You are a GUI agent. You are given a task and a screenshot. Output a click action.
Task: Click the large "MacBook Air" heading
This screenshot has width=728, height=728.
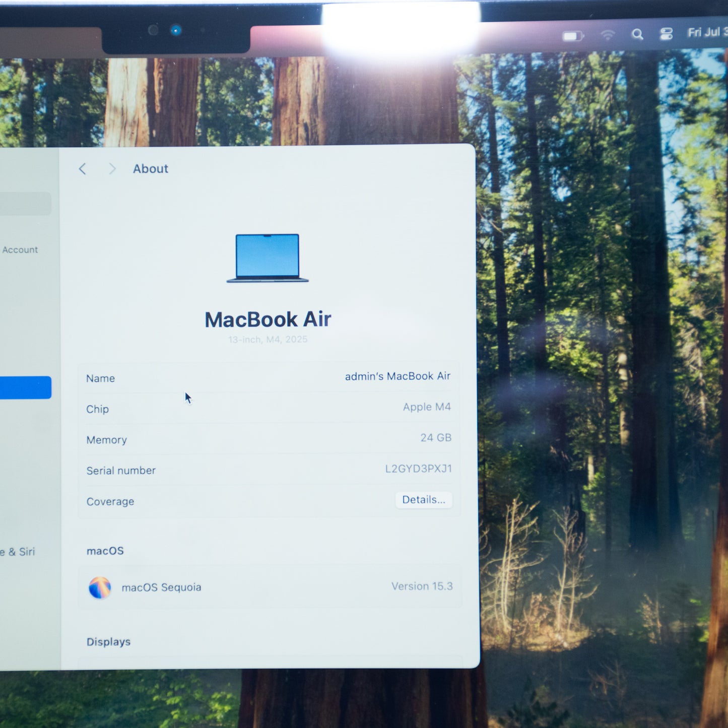268,319
